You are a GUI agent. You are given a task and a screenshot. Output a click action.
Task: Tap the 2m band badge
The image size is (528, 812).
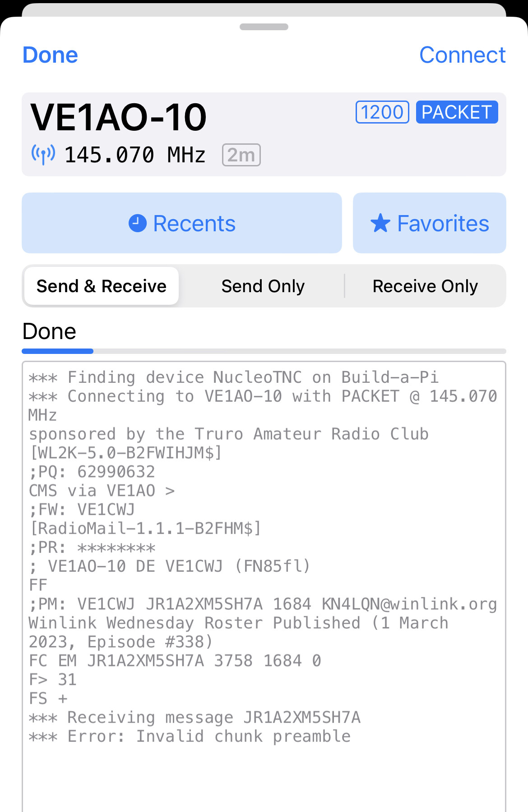(241, 155)
